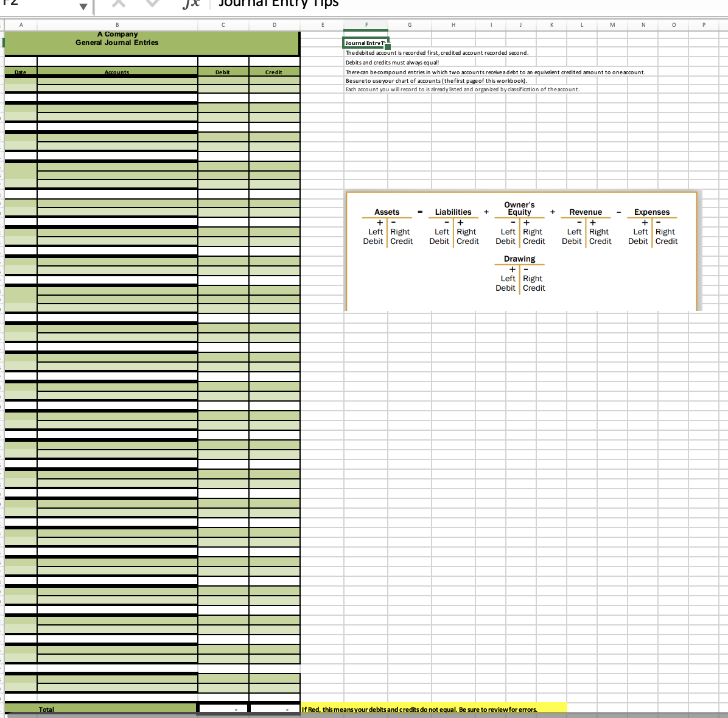Click the Debit total cell showing a dash

point(223,709)
